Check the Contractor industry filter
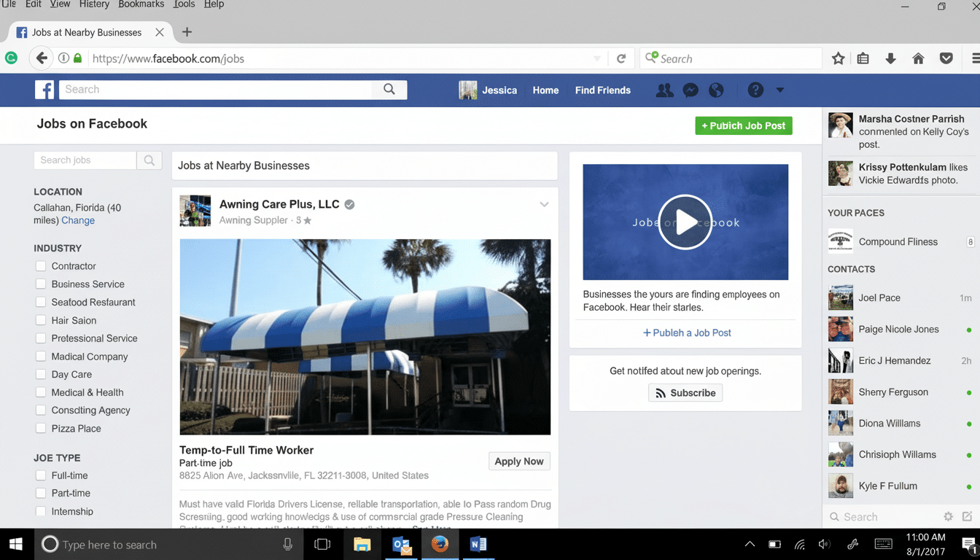The height and width of the screenshot is (560, 980). click(x=41, y=266)
